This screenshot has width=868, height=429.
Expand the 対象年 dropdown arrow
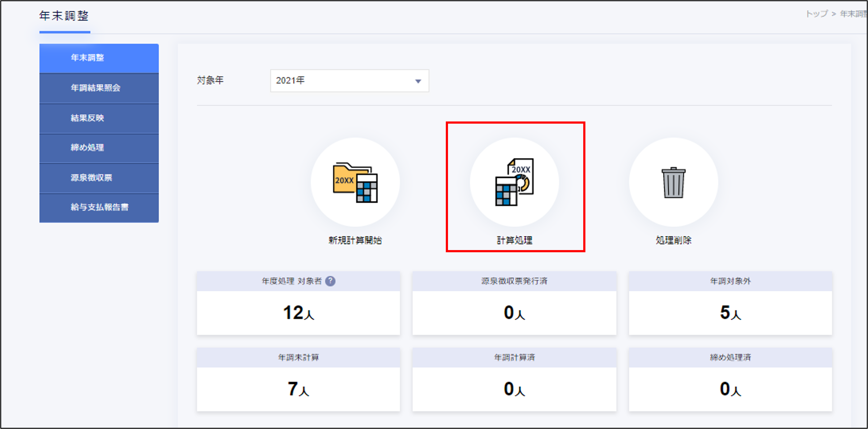click(418, 81)
